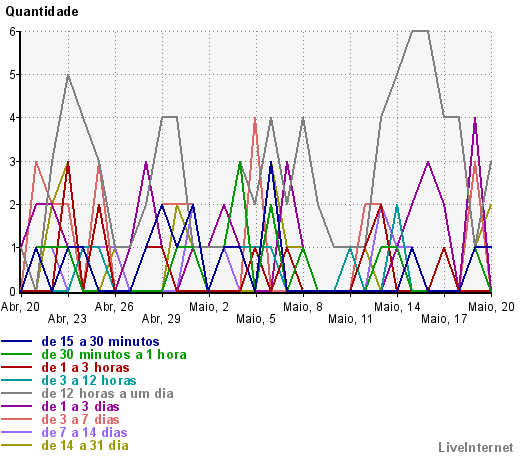
Task: Click the 'Abr, 20' date label
Action: click(x=20, y=307)
